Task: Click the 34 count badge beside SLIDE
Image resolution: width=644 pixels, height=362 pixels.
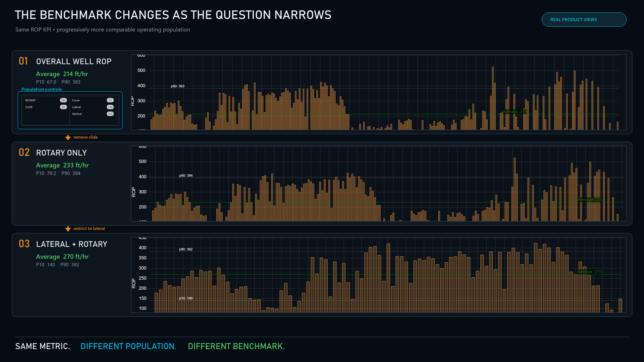Action: click(x=64, y=107)
